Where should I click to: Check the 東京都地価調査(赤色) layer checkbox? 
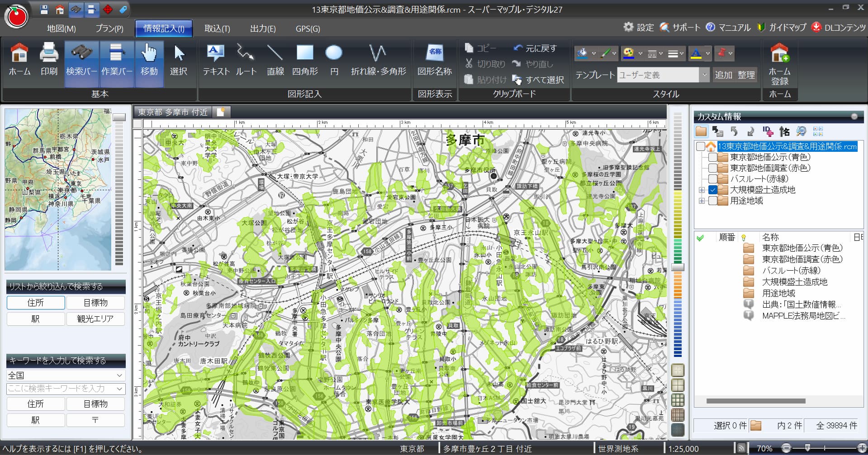[712, 168]
